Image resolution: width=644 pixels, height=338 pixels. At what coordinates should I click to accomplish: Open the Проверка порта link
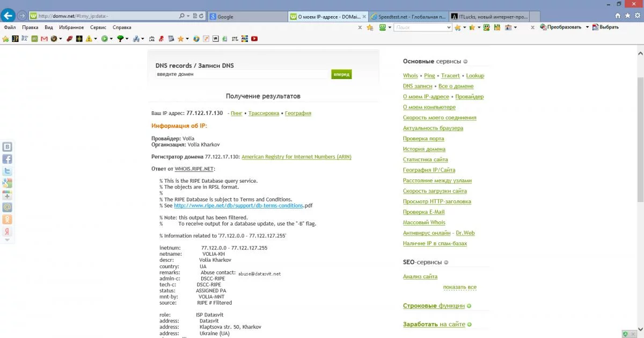pos(423,139)
